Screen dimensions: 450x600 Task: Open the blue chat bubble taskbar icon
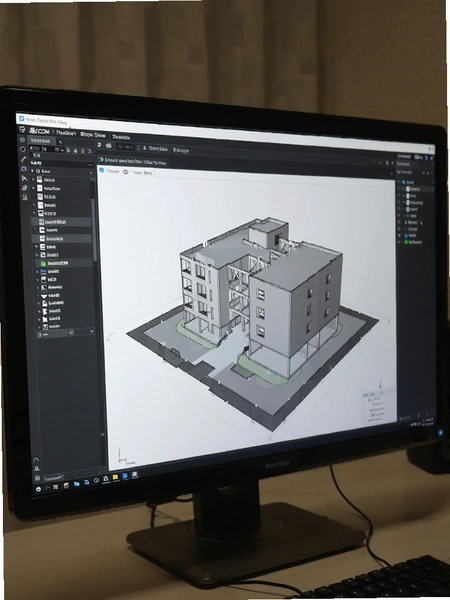tap(125, 476)
